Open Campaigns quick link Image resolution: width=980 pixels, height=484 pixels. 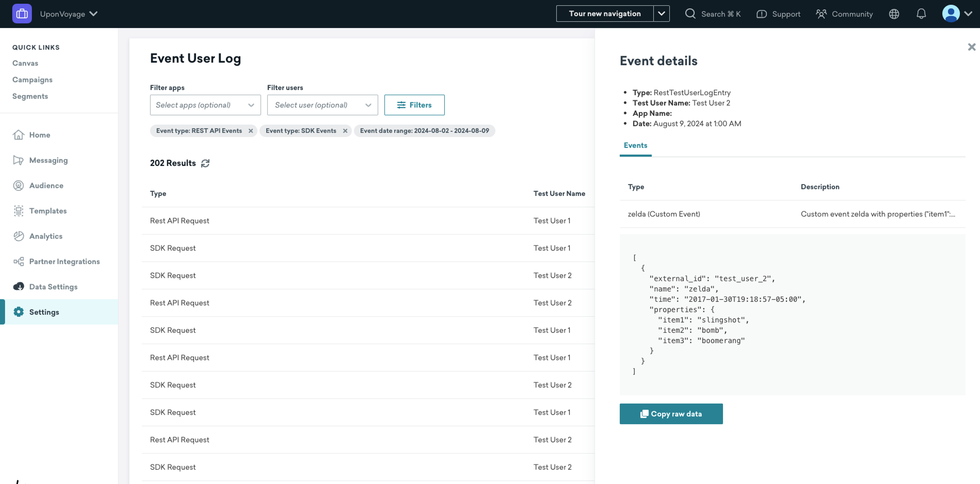tap(32, 80)
